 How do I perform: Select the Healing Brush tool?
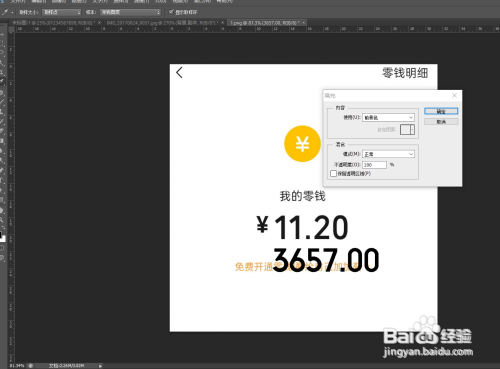2,92
